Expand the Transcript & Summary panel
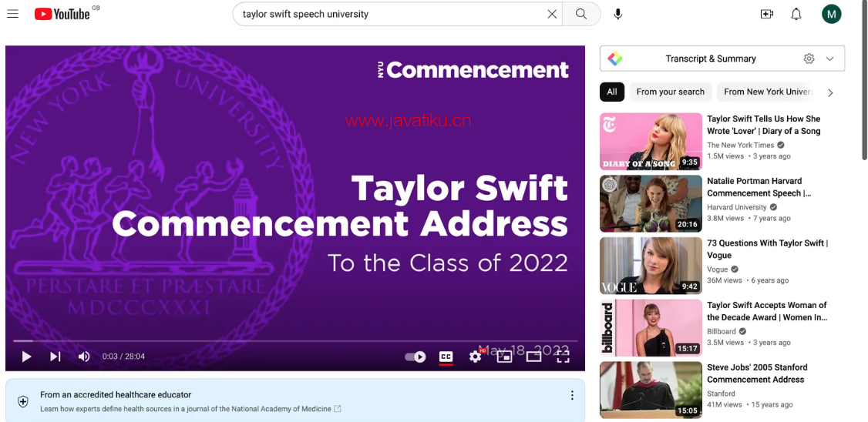The width and height of the screenshot is (868, 422). [829, 59]
